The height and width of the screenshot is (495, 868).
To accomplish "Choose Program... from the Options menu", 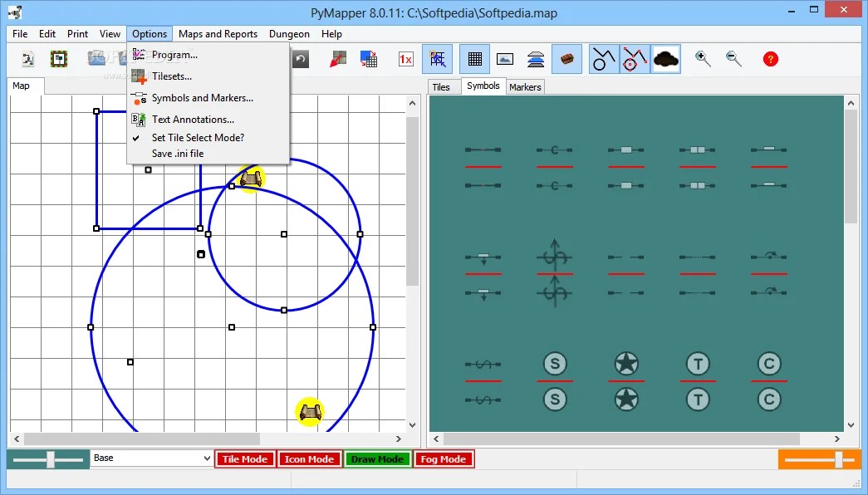I will [x=208, y=55].
